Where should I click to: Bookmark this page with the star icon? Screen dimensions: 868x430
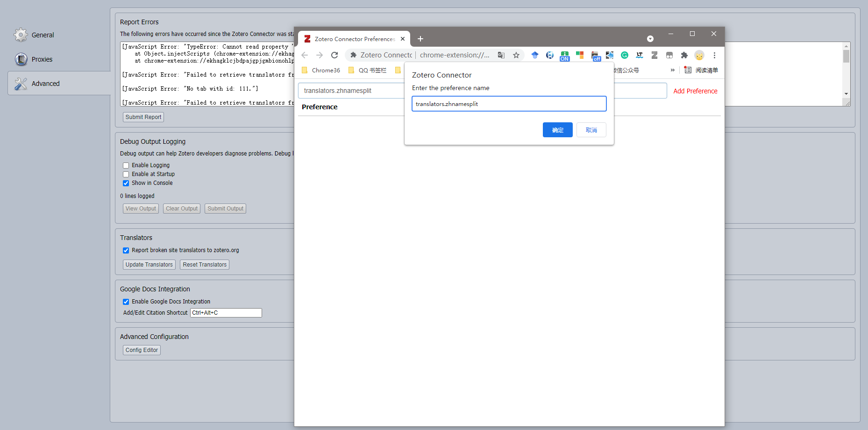[x=516, y=55]
